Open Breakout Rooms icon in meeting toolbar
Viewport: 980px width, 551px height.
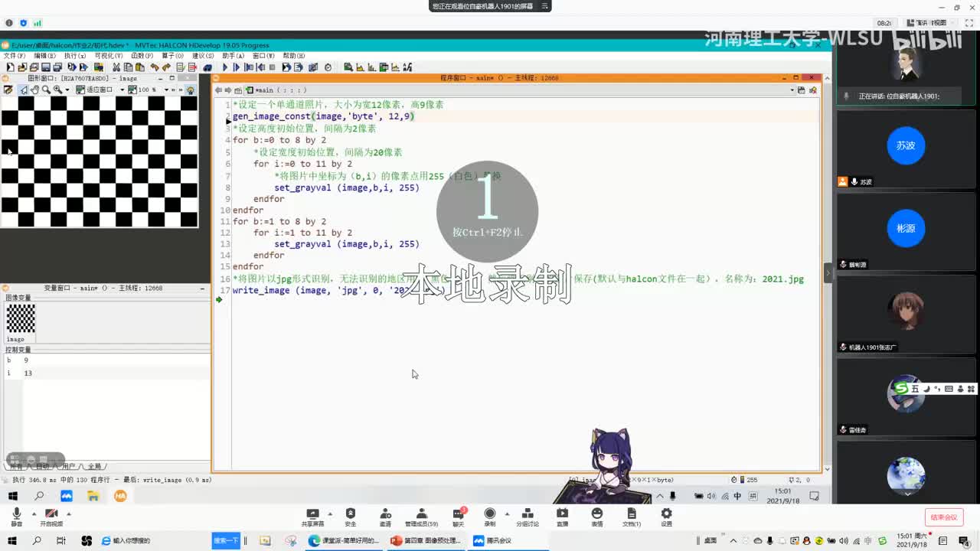(x=527, y=517)
